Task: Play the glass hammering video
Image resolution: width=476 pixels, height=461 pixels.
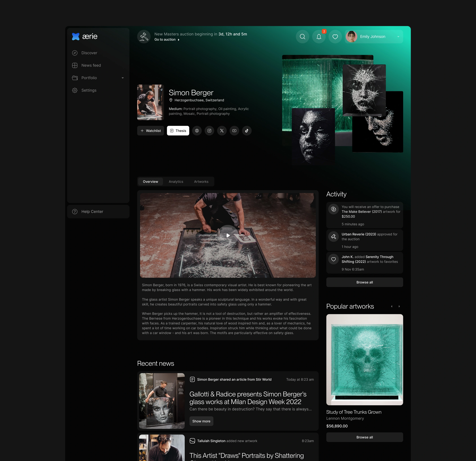Action: 228,235
